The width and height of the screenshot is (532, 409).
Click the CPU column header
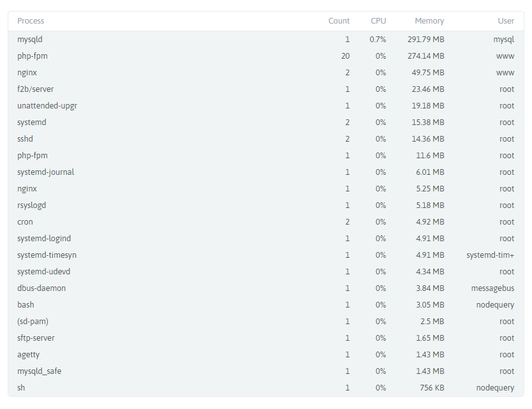tap(378, 21)
